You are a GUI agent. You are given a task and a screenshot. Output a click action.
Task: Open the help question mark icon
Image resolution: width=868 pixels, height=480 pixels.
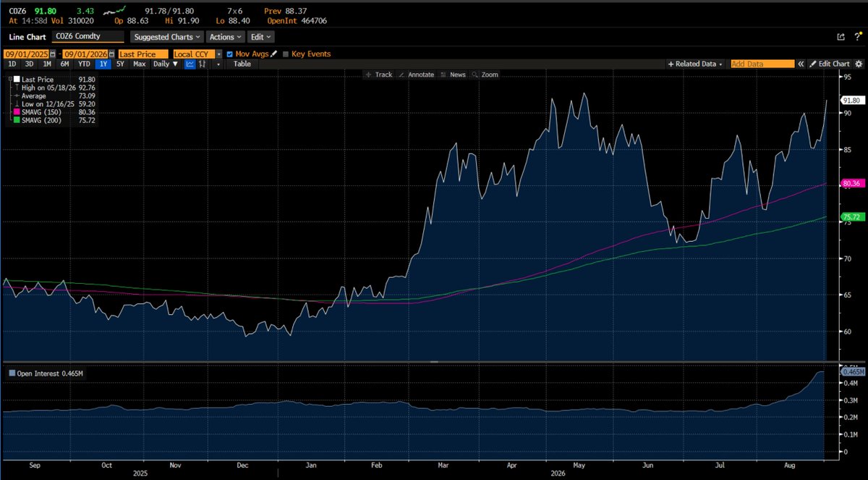point(858,37)
